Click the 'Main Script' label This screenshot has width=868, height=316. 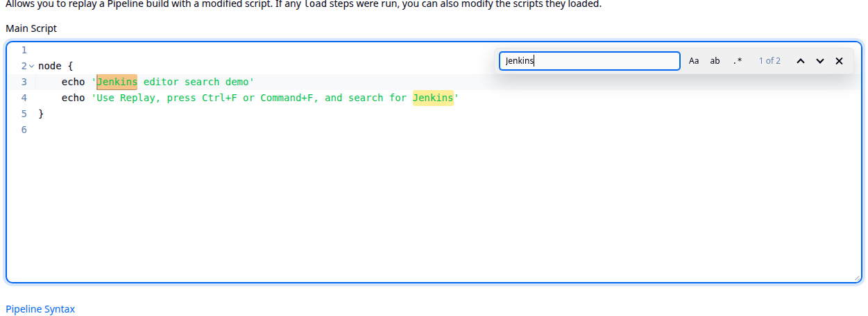[x=31, y=28]
